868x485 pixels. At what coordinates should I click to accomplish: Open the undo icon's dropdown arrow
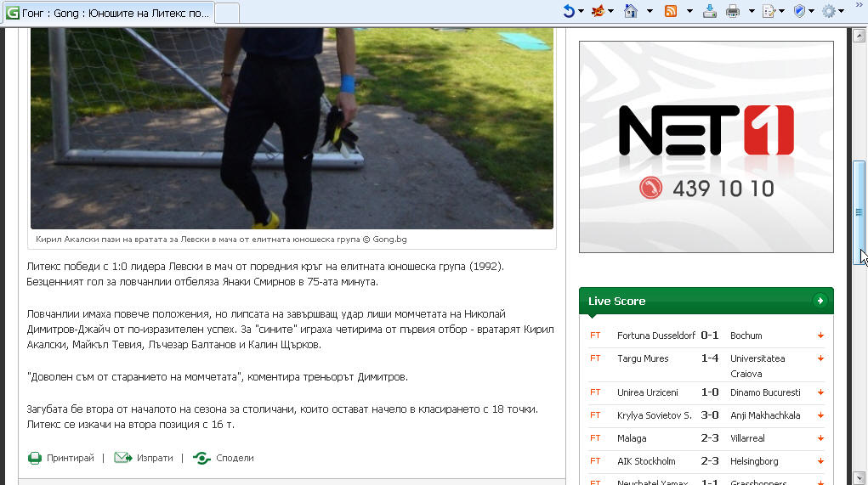[582, 11]
